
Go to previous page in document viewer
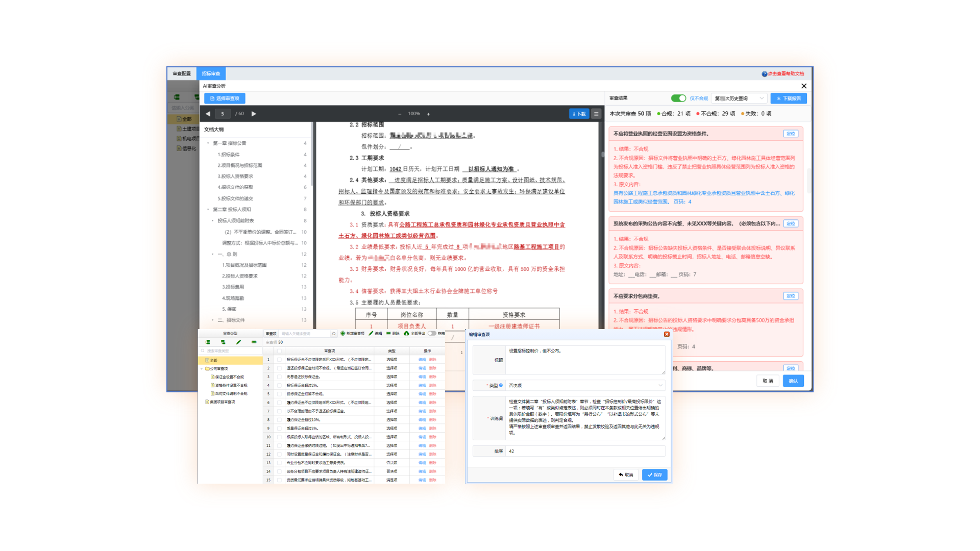pyautogui.click(x=208, y=114)
